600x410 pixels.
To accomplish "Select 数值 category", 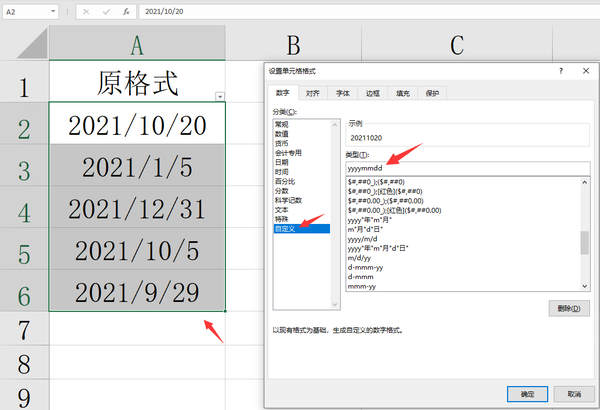I will pyautogui.click(x=302, y=134).
